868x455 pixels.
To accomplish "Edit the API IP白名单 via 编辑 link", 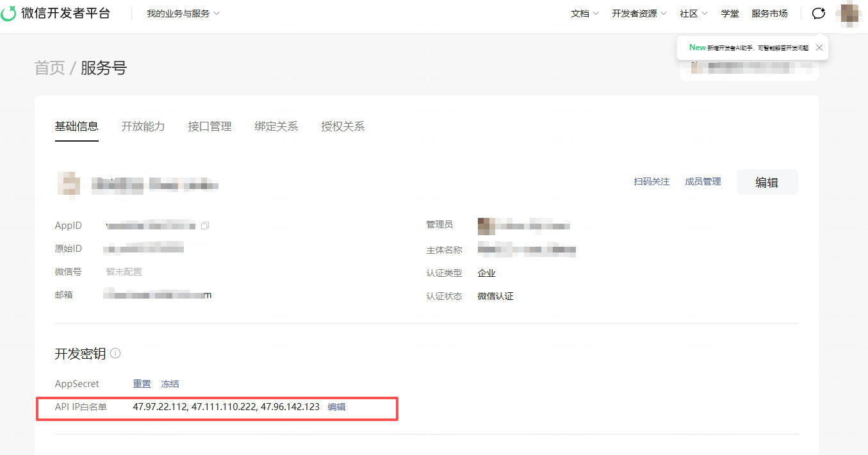I will [337, 407].
